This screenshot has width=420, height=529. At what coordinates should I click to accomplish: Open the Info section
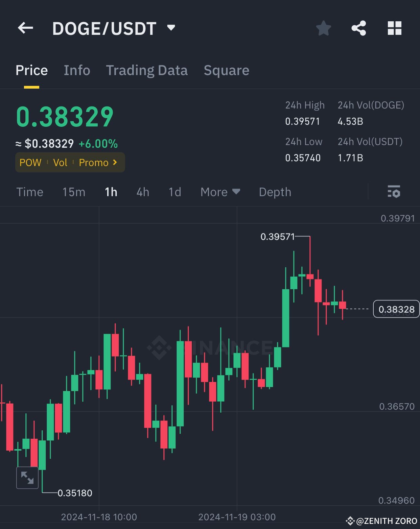coord(77,70)
